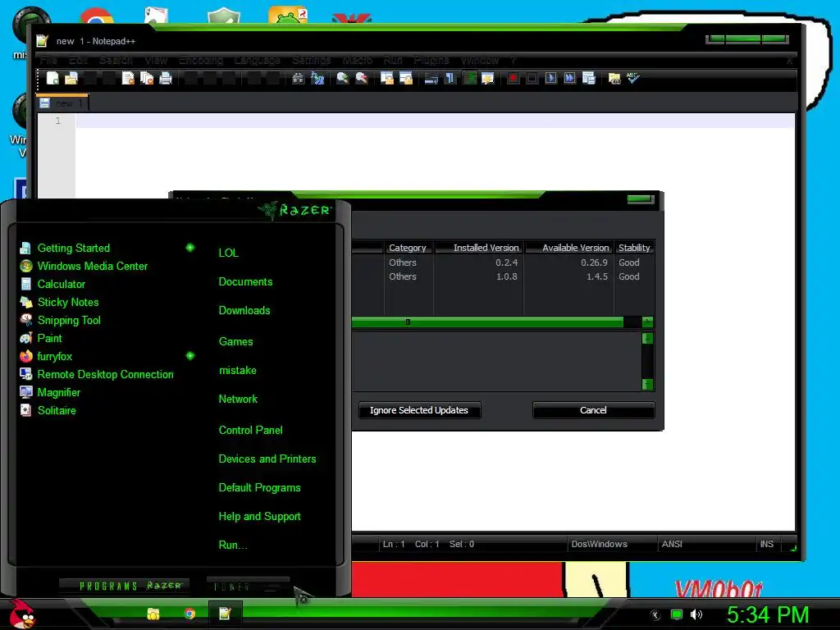Screen dimensions: 840x630
Task: Open Control Panel from Start menu
Action: tap(250, 430)
